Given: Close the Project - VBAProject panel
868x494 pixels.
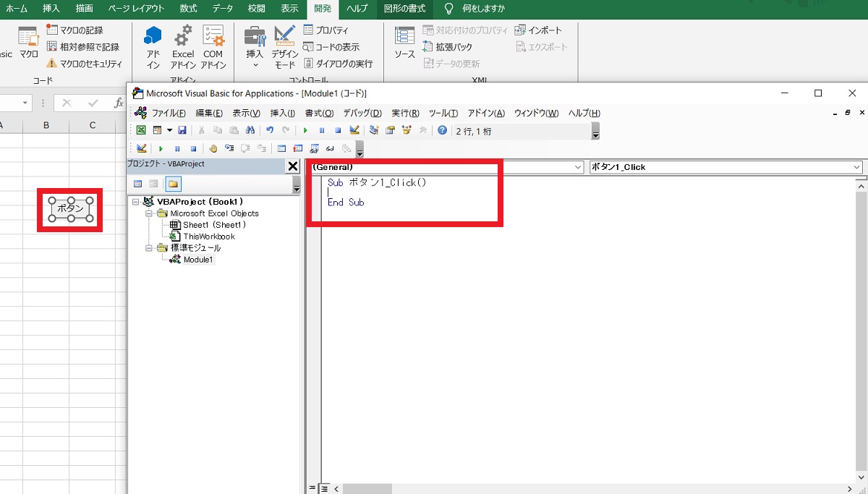Looking at the screenshot, I should click(x=293, y=166).
